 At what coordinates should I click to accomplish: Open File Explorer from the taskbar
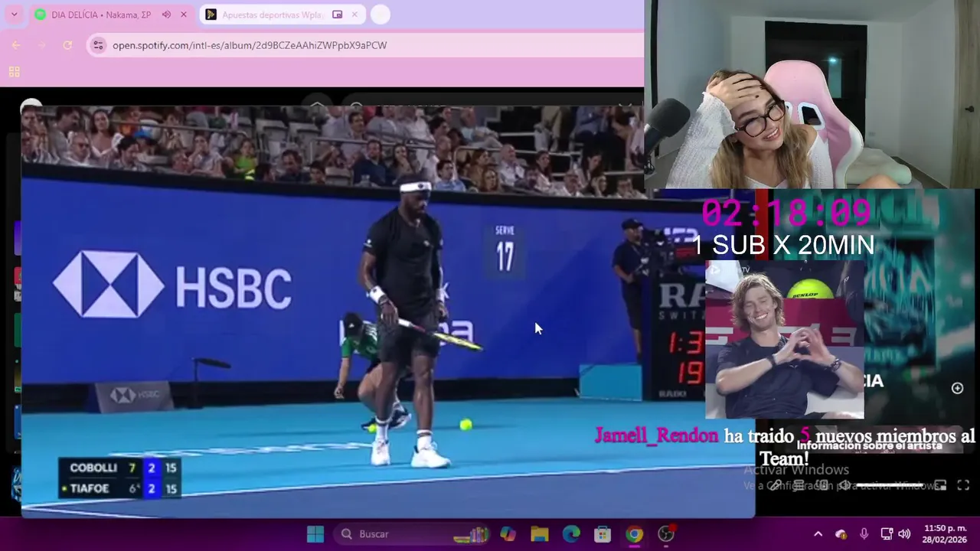tap(540, 534)
